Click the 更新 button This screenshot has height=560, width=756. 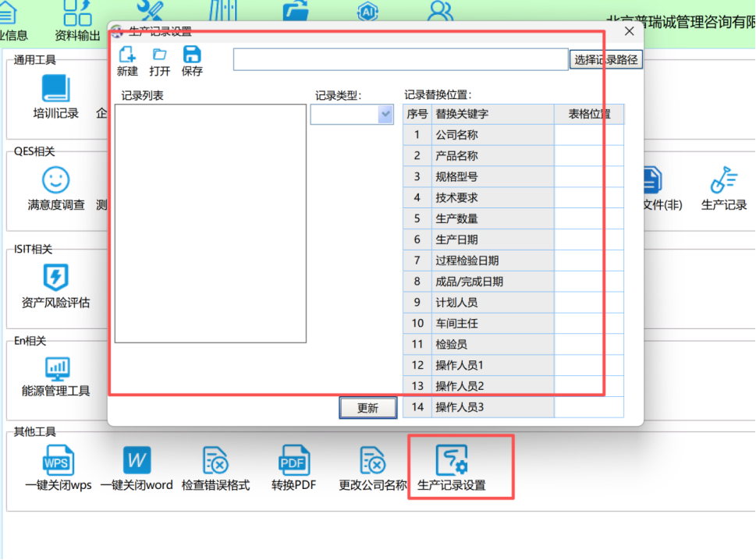click(x=368, y=408)
